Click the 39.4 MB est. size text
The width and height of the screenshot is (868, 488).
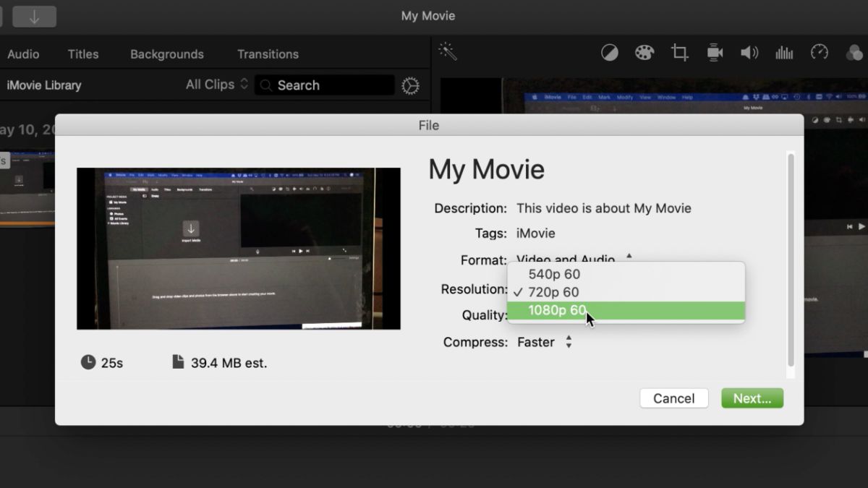click(229, 363)
